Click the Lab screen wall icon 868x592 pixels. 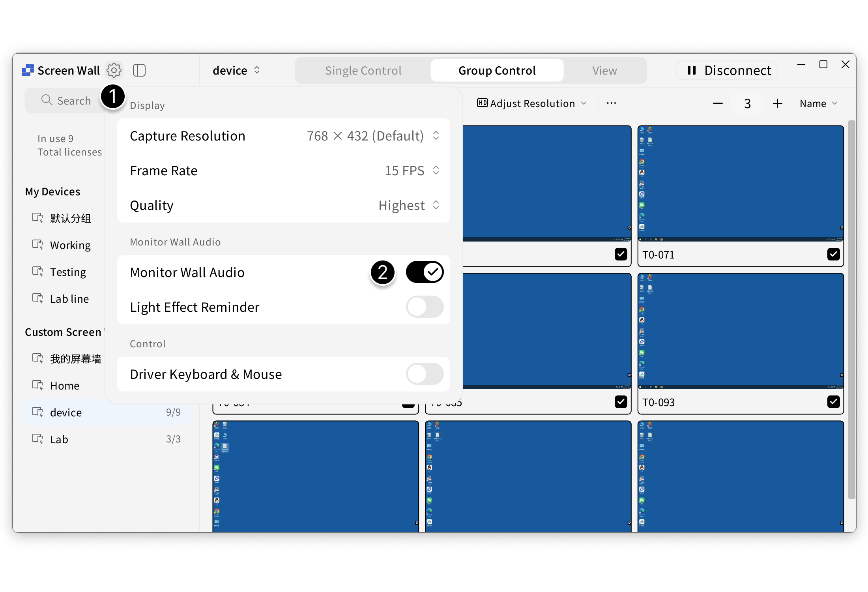point(37,439)
